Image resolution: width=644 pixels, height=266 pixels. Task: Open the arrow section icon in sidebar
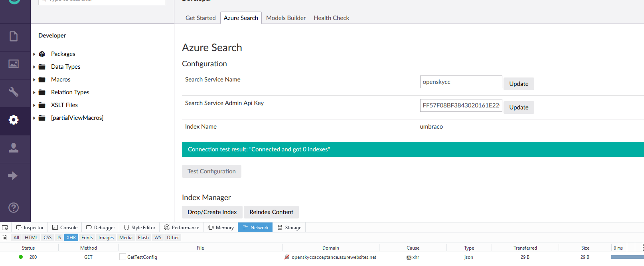13,176
